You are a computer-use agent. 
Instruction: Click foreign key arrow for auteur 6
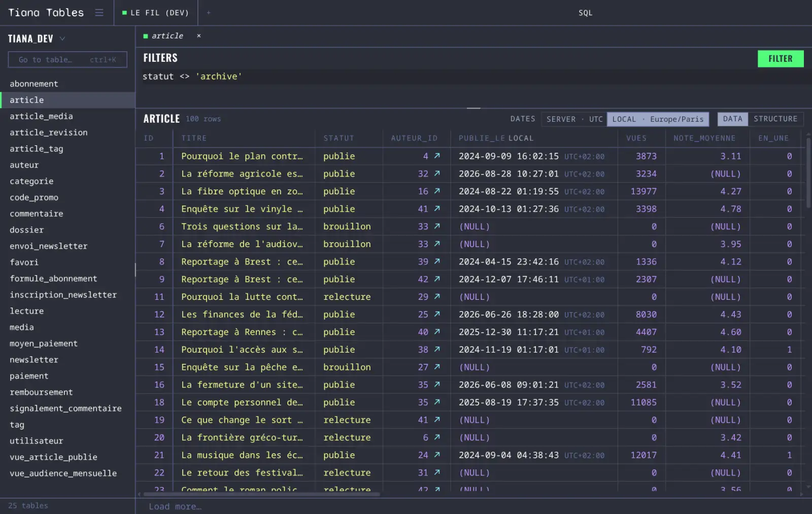click(x=437, y=437)
